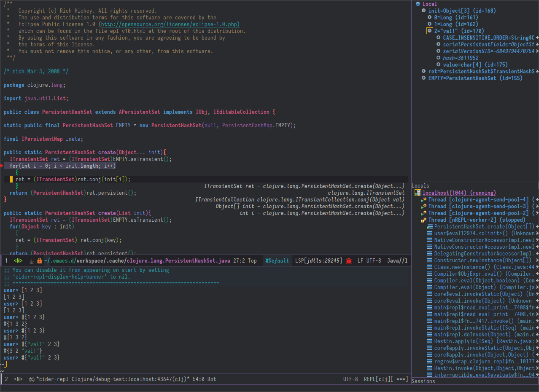Click the PersistentHashSet.create stack frame icon

coord(429,227)
